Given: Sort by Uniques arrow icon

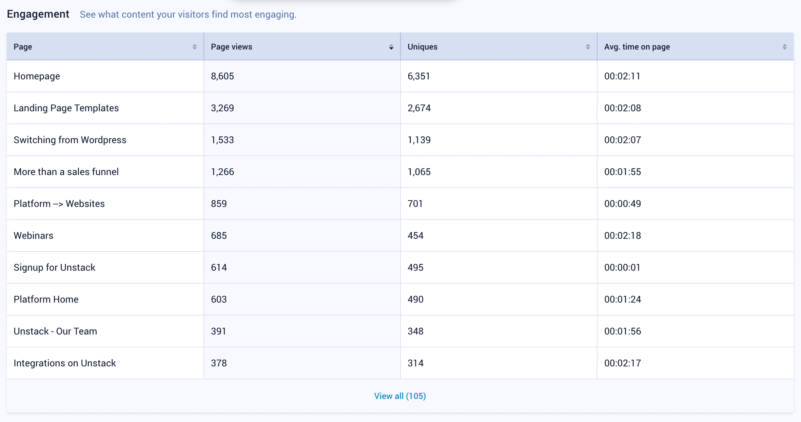Looking at the screenshot, I should (588, 47).
